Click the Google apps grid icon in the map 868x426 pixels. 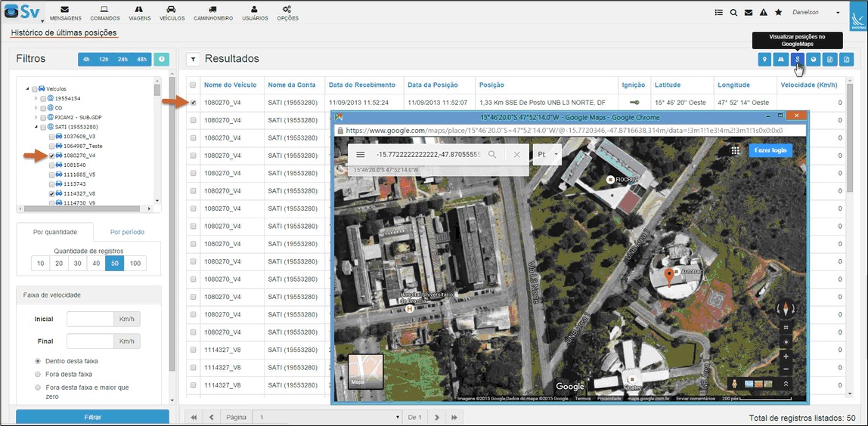[735, 150]
